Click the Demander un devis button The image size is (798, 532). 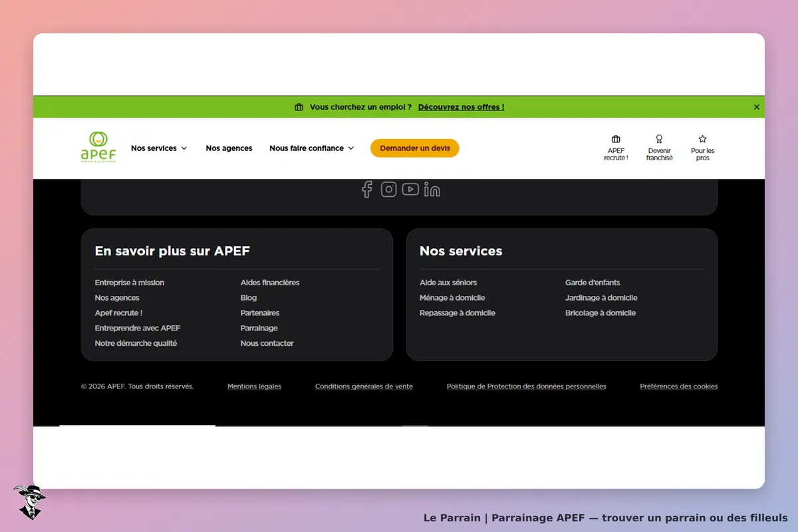(x=415, y=148)
